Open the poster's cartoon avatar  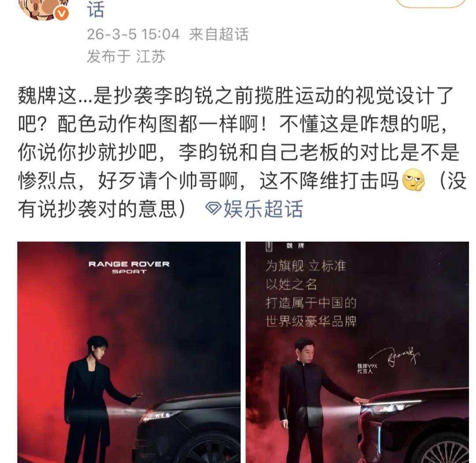click(42, 8)
